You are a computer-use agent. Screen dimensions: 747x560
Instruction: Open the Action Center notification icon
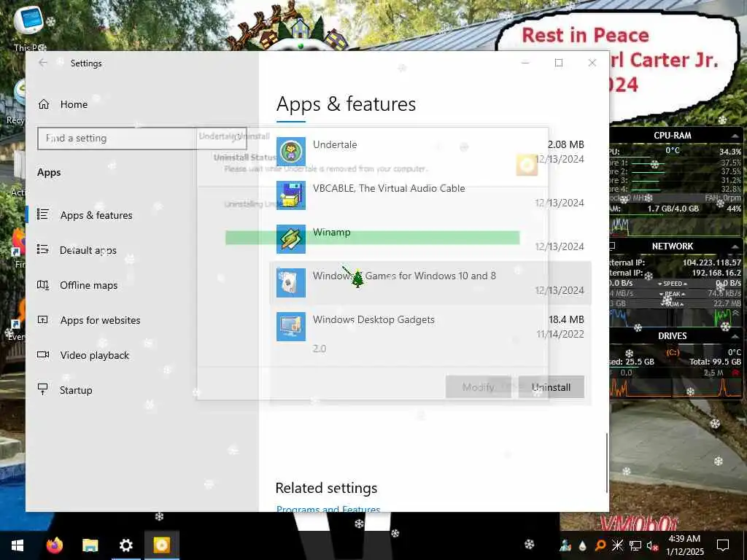click(x=723, y=545)
